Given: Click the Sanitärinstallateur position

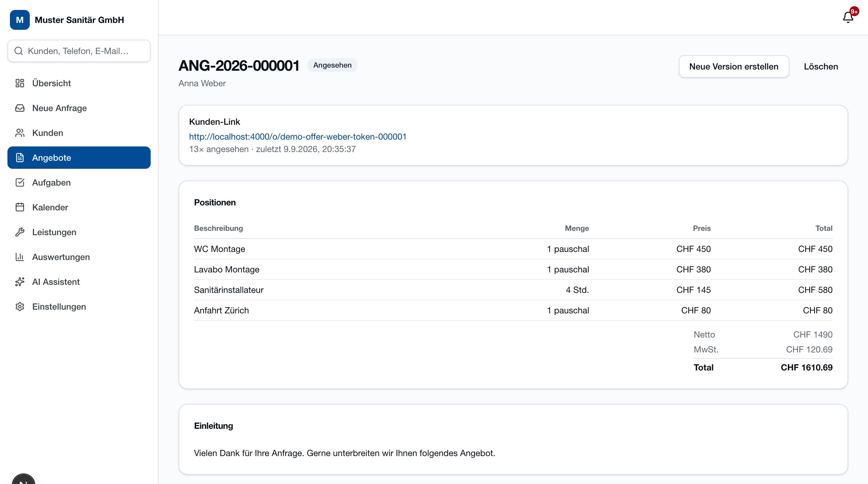Looking at the screenshot, I should (228, 290).
